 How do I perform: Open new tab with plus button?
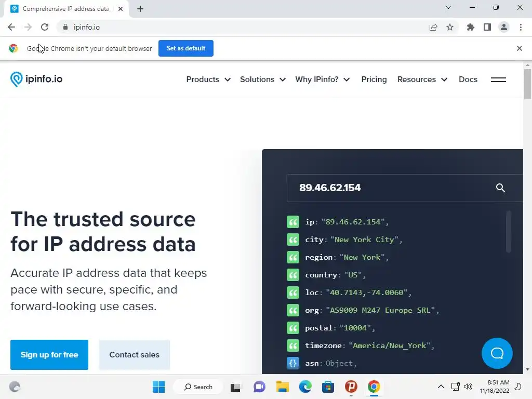pos(140,9)
